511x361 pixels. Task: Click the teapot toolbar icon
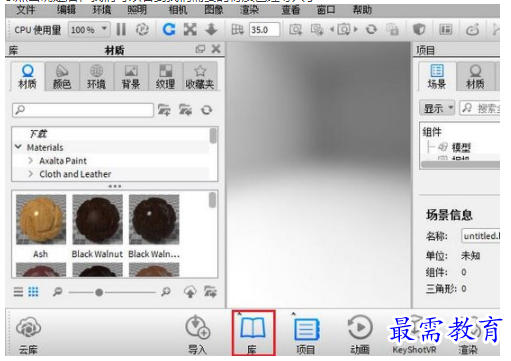coord(472,30)
